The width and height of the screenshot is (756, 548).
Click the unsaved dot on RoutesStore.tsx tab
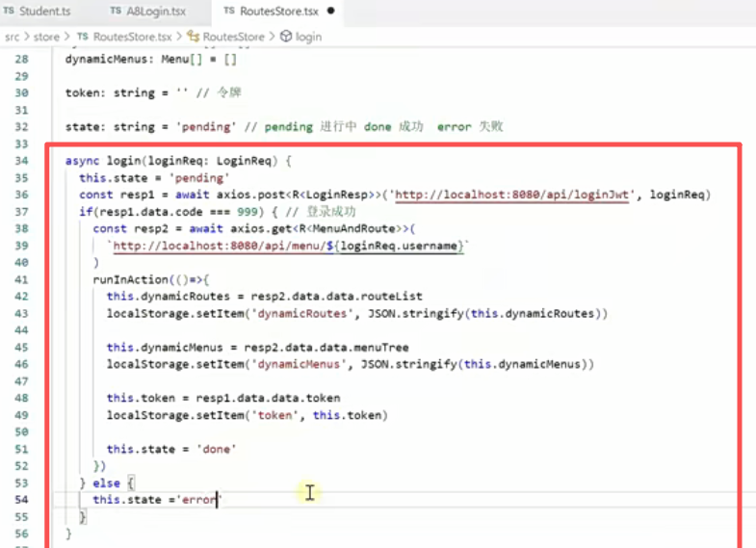point(330,11)
